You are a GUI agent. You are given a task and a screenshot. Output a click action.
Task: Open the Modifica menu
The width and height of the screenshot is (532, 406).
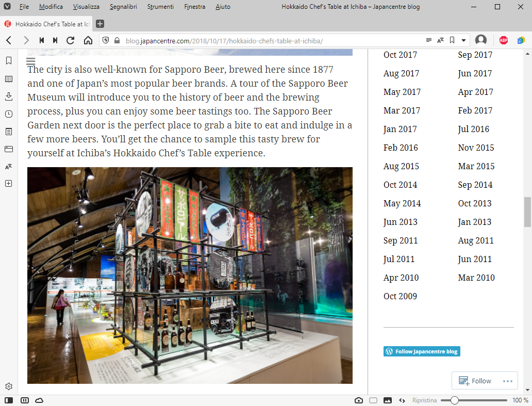pos(51,7)
